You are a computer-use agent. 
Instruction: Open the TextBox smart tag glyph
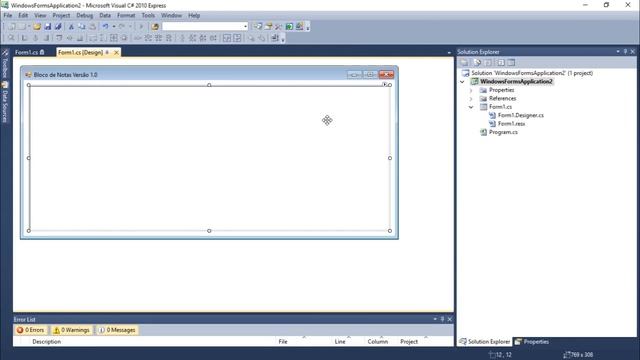pos(384,84)
